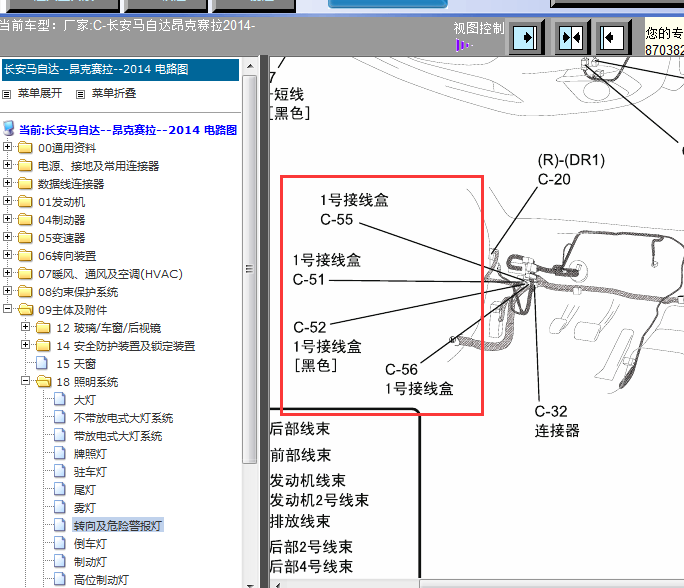Click the document icon beside 制动灯
Viewport: 684px width, 588px height.
pyautogui.click(x=59, y=561)
